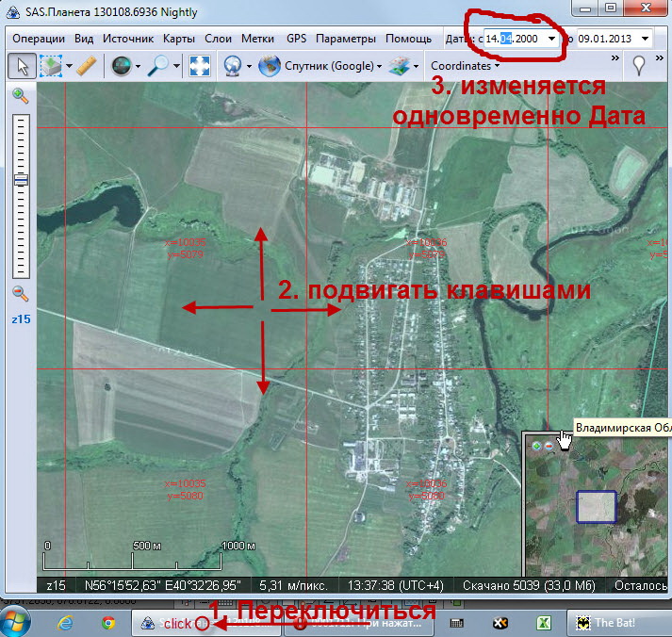Click the selection operations tool icon
The image size is (672, 637).
[x=51, y=66]
